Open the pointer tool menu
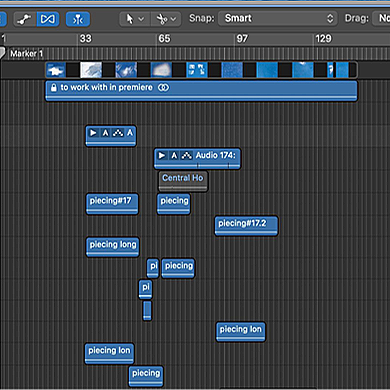390x390 pixels. tap(135, 19)
